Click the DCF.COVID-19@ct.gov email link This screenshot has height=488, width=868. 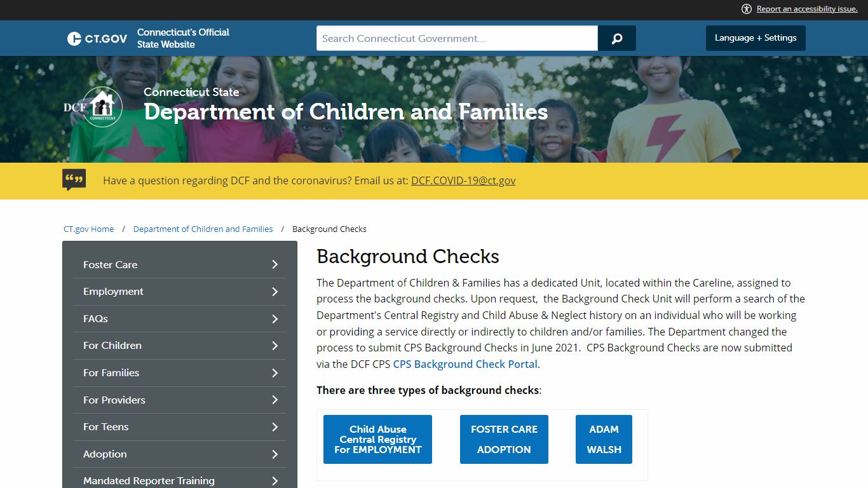463,180
